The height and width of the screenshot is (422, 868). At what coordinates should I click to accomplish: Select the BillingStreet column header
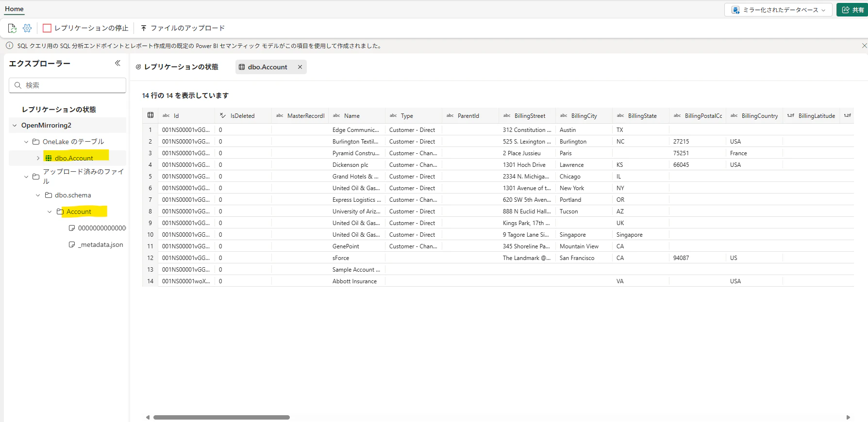pyautogui.click(x=527, y=116)
